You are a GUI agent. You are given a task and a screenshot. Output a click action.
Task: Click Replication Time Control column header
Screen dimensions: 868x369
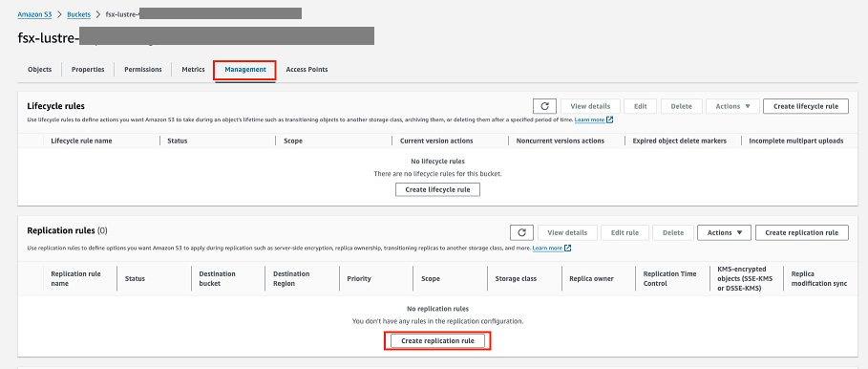tap(668, 279)
